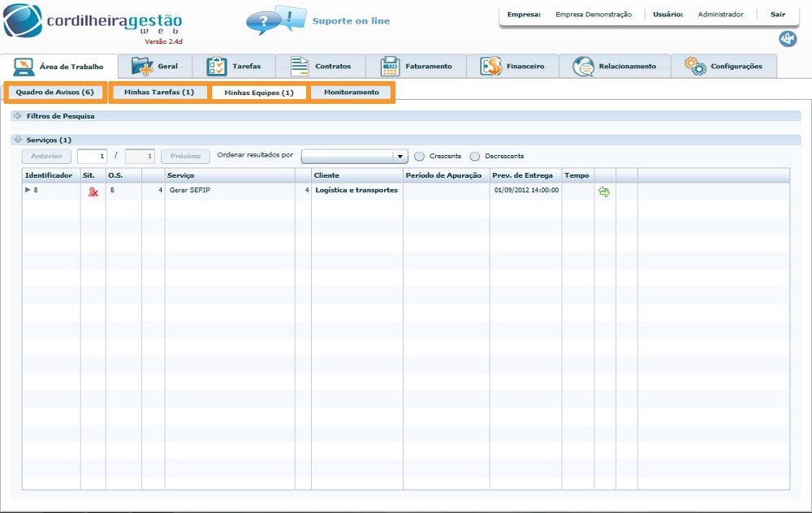Click the Contratos document icon
The height and width of the screenshot is (513, 812).
pos(300,67)
